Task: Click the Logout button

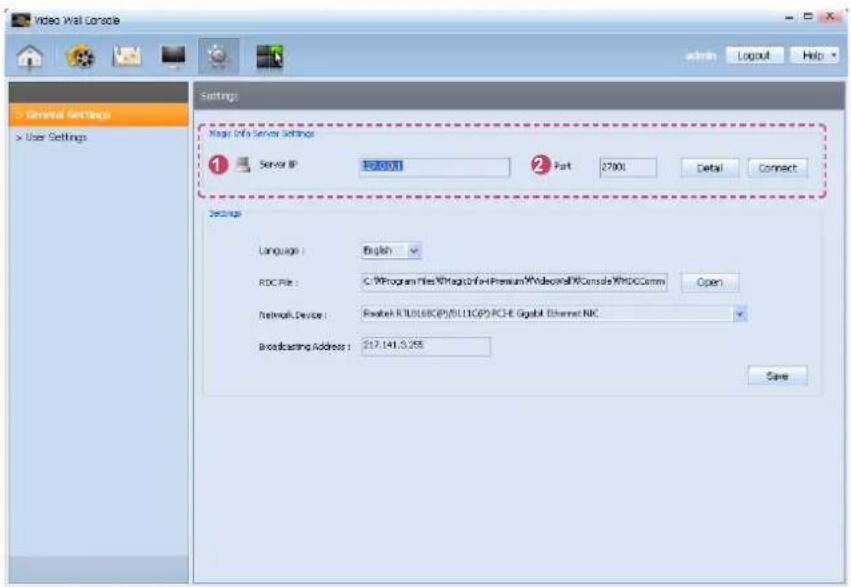Action: pyautogui.click(x=754, y=55)
